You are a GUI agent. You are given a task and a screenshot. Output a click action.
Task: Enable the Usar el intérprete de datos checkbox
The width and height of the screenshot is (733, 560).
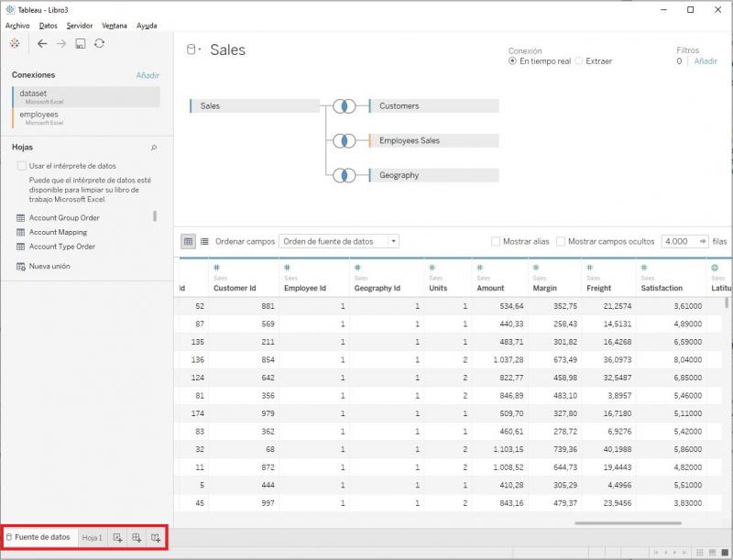(21, 166)
